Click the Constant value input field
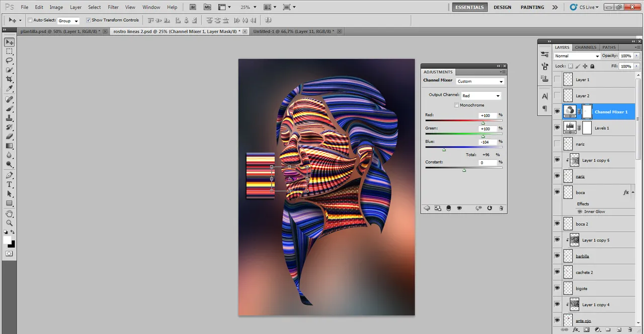 pyautogui.click(x=488, y=163)
